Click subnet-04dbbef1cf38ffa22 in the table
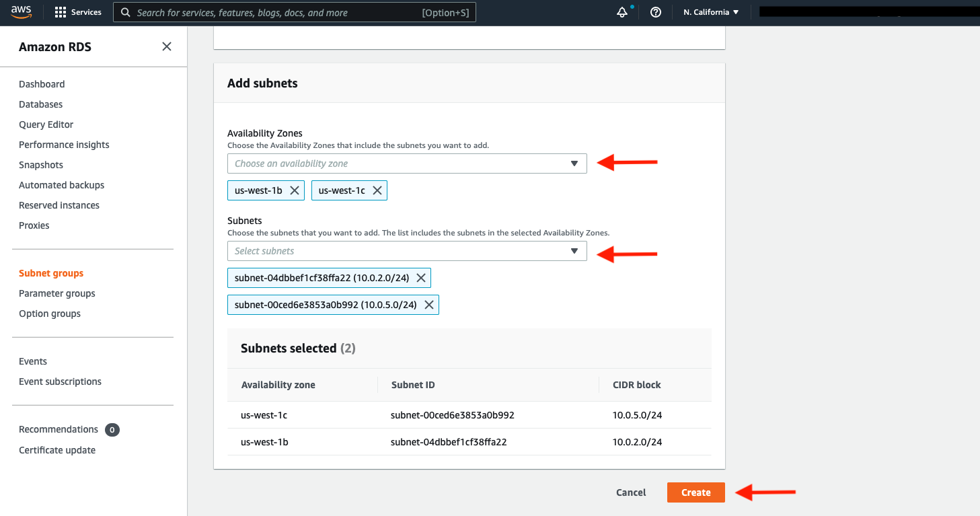 (449, 442)
